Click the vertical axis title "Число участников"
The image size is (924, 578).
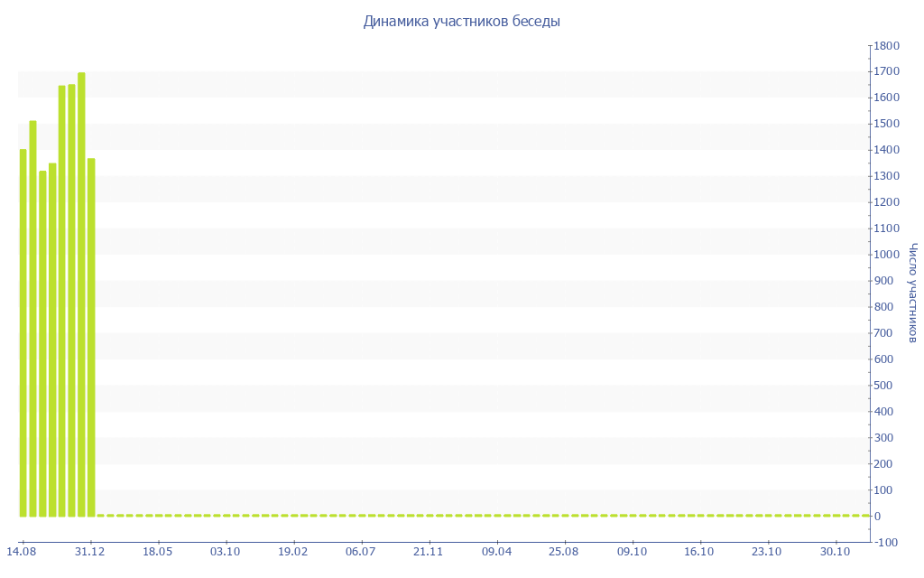pyautogui.click(x=913, y=293)
